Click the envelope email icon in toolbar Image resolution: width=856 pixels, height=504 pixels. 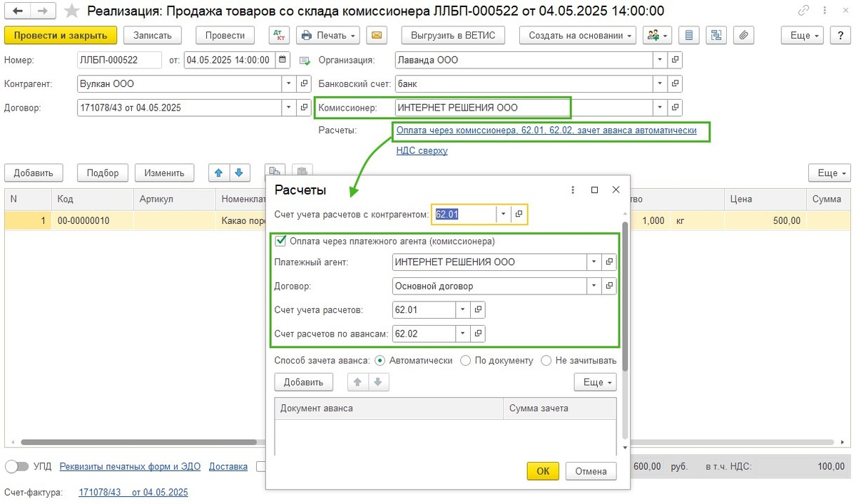click(377, 35)
